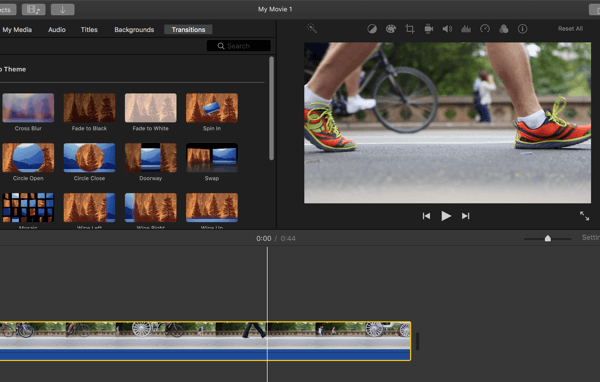The width and height of the screenshot is (600, 382).
Task: Go back to the Projects button
Action: (x=8, y=10)
